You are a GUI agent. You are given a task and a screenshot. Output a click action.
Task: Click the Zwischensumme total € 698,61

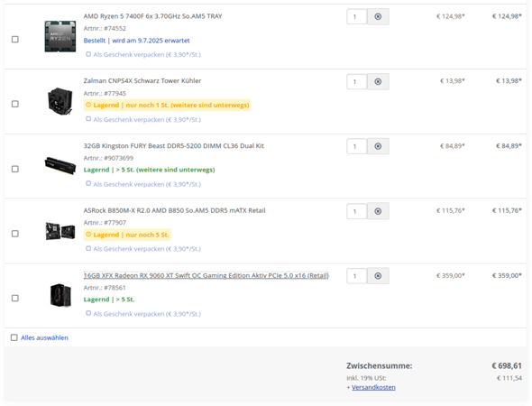[x=507, y=366]
